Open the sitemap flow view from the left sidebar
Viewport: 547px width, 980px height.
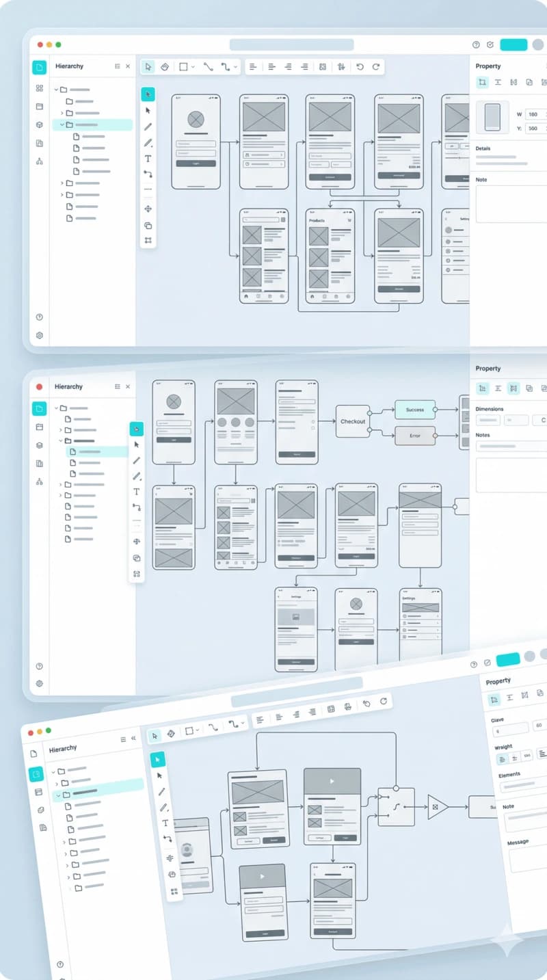[x=40, y=161]
